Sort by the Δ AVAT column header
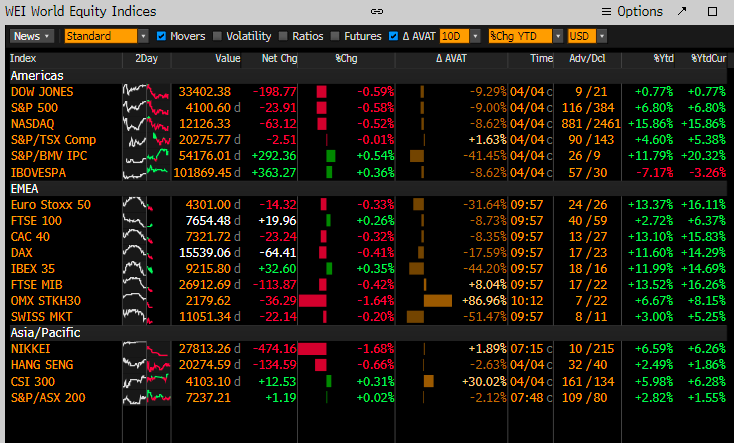The width and height of the screenshot is (734, 443). (x=451, y=59)
